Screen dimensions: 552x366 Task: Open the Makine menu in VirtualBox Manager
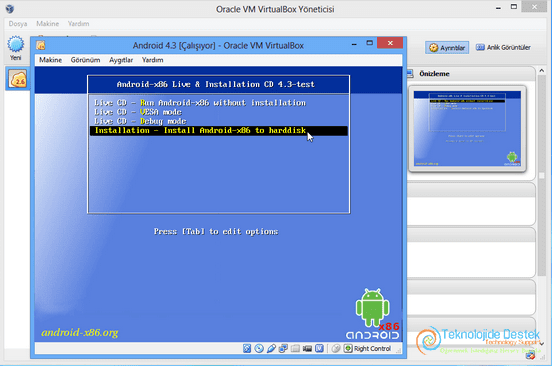pos(48,24)
